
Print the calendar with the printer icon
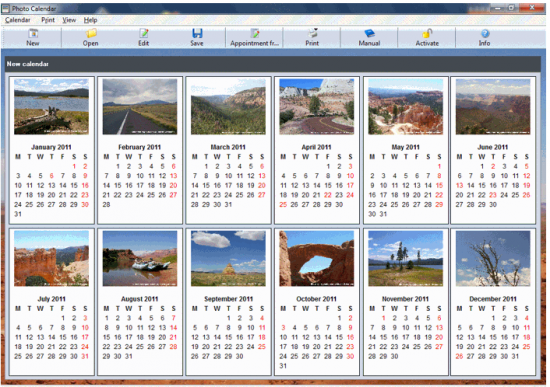(312, 33)
